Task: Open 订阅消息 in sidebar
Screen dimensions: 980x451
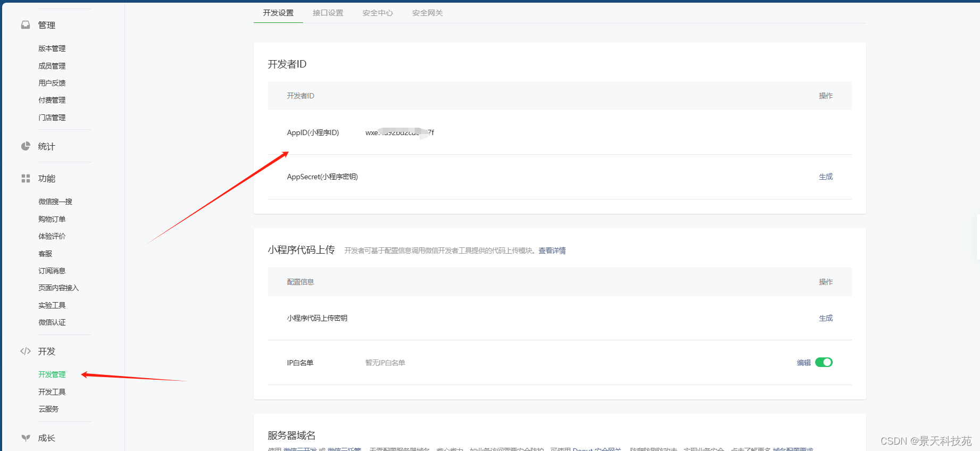Action: tap(52, 271)
